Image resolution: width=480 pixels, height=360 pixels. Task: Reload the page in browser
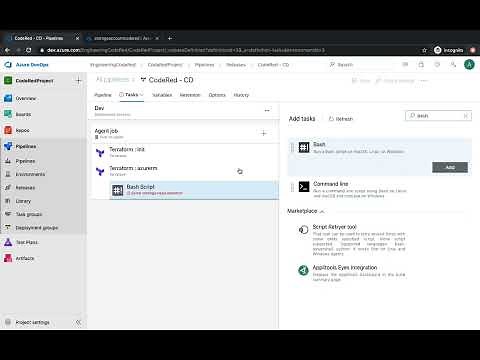(x=29, y=50)
